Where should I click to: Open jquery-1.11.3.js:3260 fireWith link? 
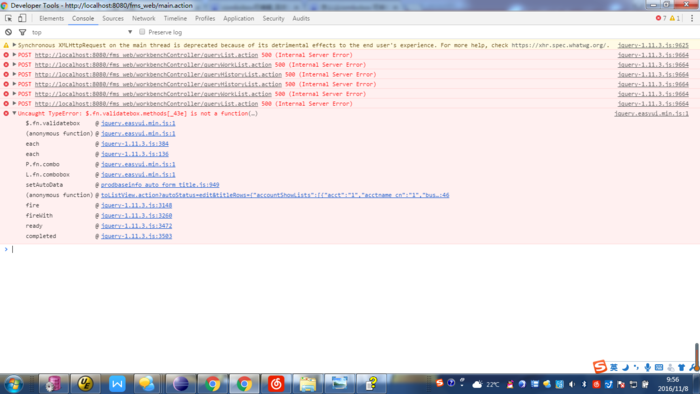point(136,216)
